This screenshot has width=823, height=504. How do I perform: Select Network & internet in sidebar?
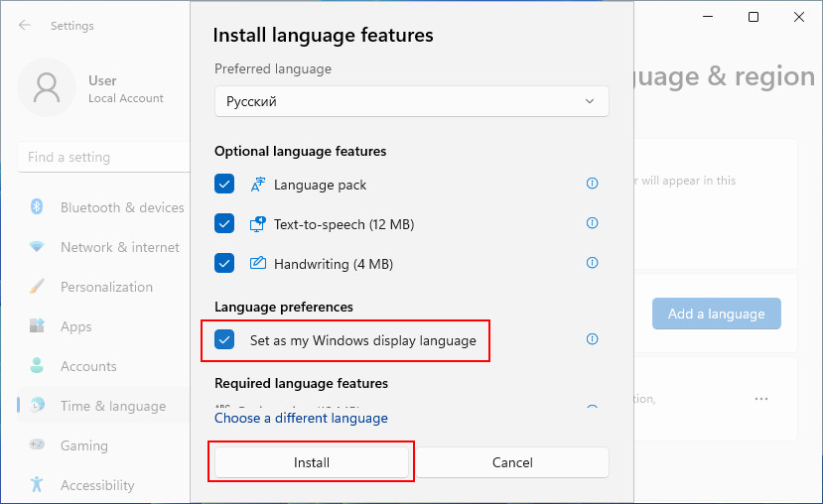coord(119,247)
